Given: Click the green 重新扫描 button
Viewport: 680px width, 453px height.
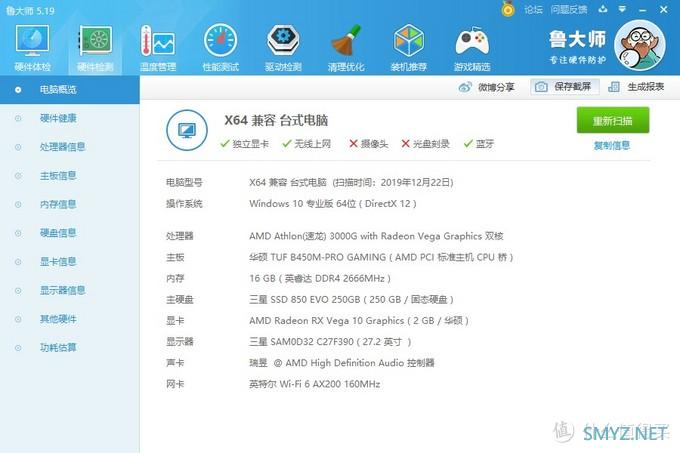Looking at the screenshot, I should point(613,120).
